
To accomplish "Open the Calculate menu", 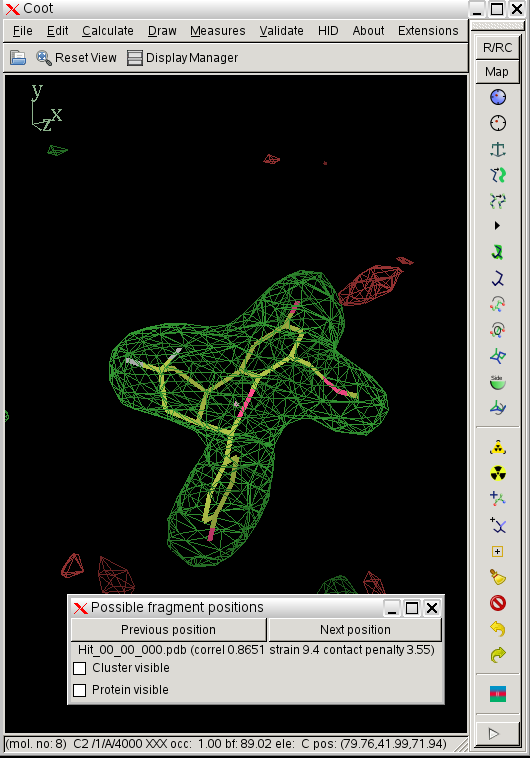I will click(108, 31).
